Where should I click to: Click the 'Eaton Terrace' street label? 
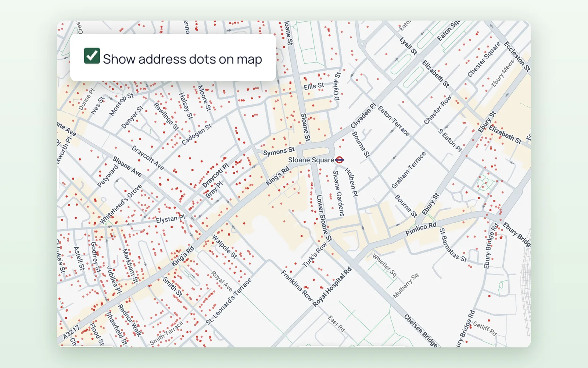coord(394,121)
